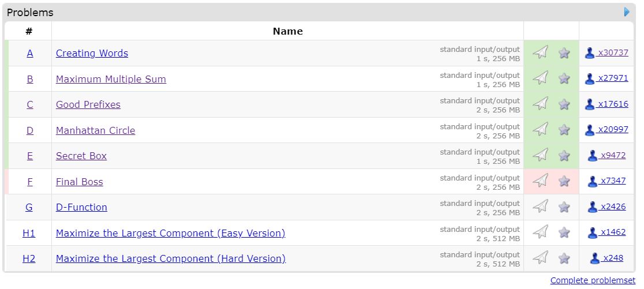Image resolution: width=644 pixels, height=289 pixels.
Task: Collapse the Problems panel using blue arrow
Action: tap(627, 12)
